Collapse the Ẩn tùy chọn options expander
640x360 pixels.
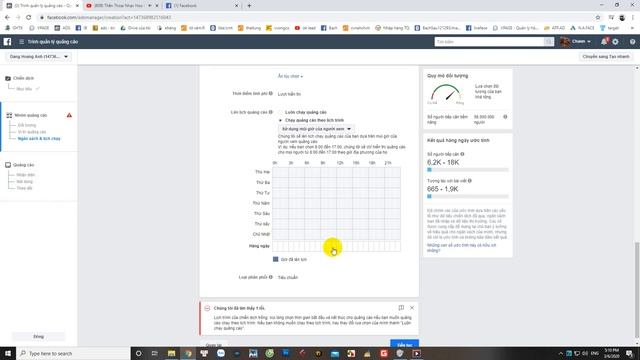click(x=290, y=76)
